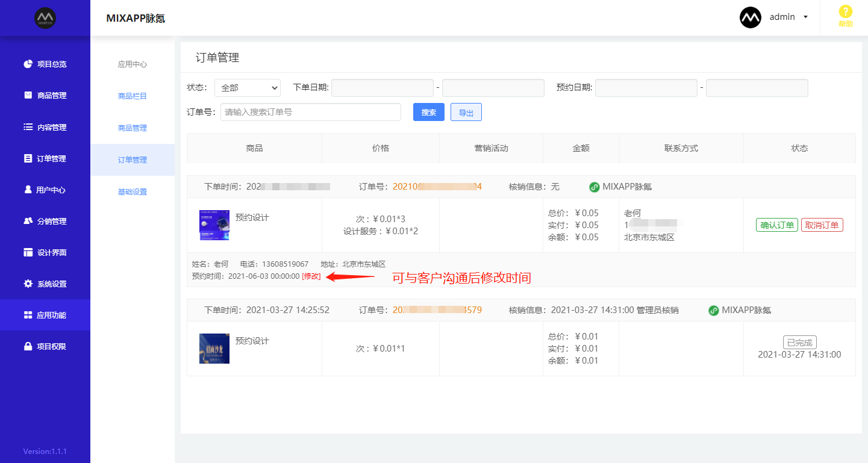Click the phone number 13608519067
Image resolution: width=868 pixels, height=463 pixels.
tap(286, 264)
